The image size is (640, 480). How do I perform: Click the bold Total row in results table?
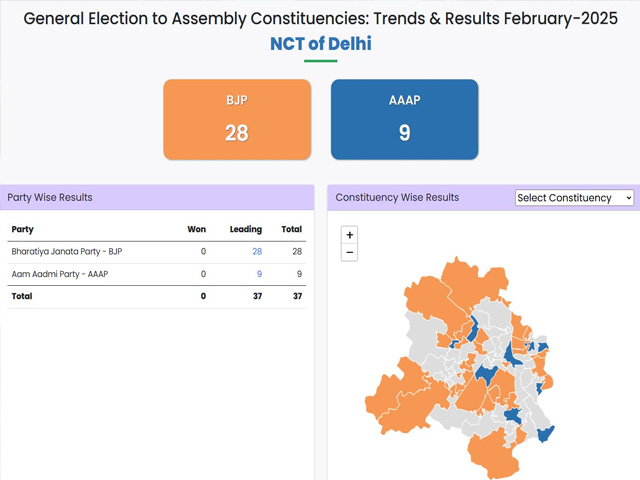22,297
